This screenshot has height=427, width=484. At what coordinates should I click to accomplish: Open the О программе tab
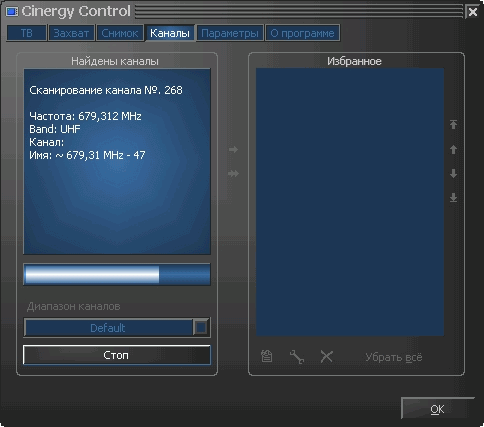click(302, 33)
